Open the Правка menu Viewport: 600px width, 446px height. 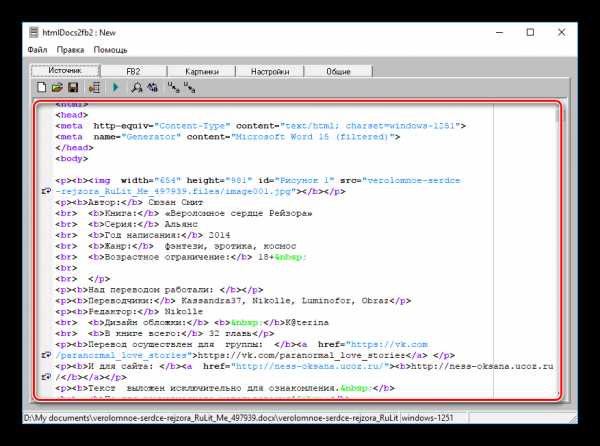(70, 50)
